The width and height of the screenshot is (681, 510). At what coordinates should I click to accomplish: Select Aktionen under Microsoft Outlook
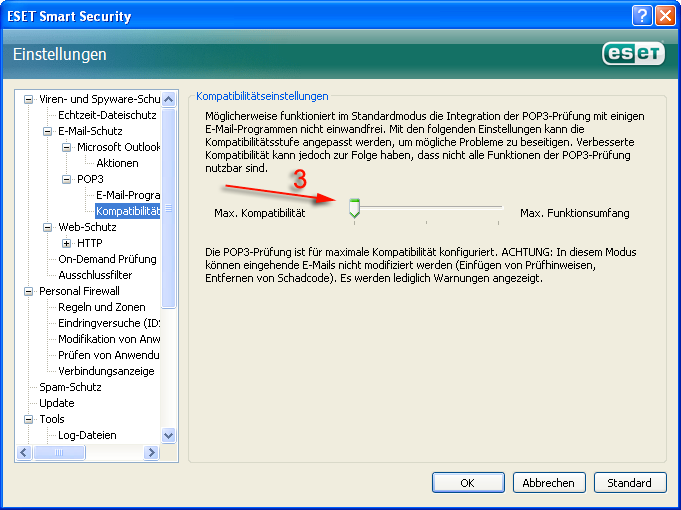point(117,163)
